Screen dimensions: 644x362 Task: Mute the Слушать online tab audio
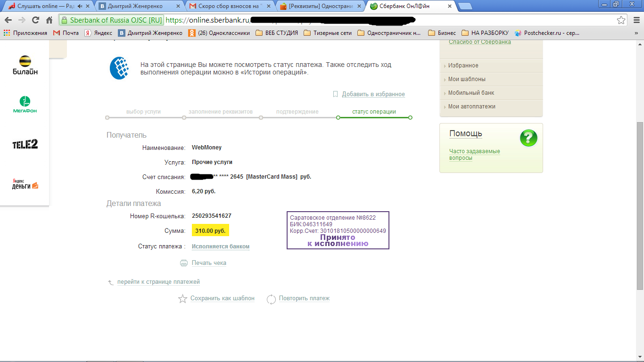79,7
